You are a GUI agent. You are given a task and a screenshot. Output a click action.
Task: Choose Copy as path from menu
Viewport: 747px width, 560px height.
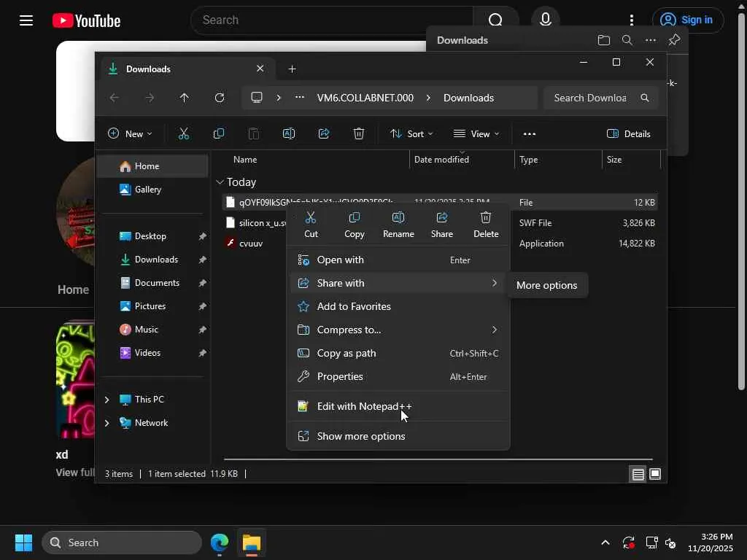(347, 353)
